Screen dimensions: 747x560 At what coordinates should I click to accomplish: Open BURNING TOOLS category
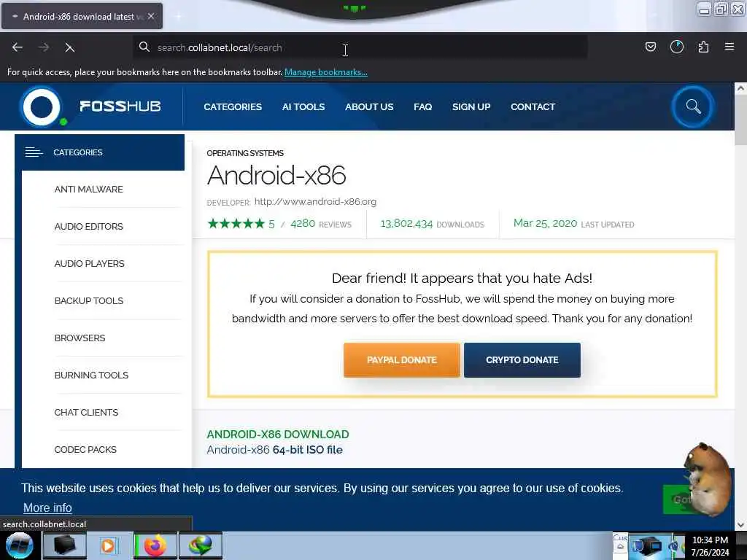[91, 375]
